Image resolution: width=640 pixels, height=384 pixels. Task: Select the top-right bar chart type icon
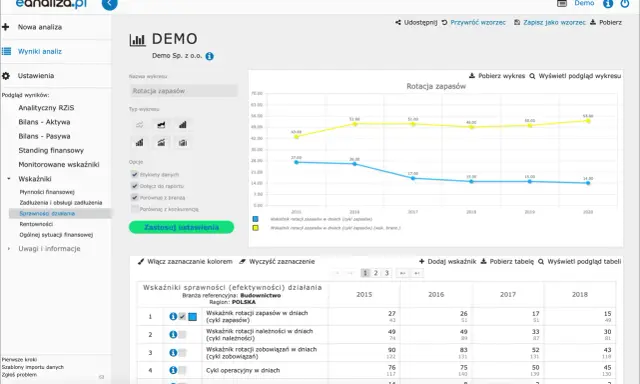[x=182, y=125]
